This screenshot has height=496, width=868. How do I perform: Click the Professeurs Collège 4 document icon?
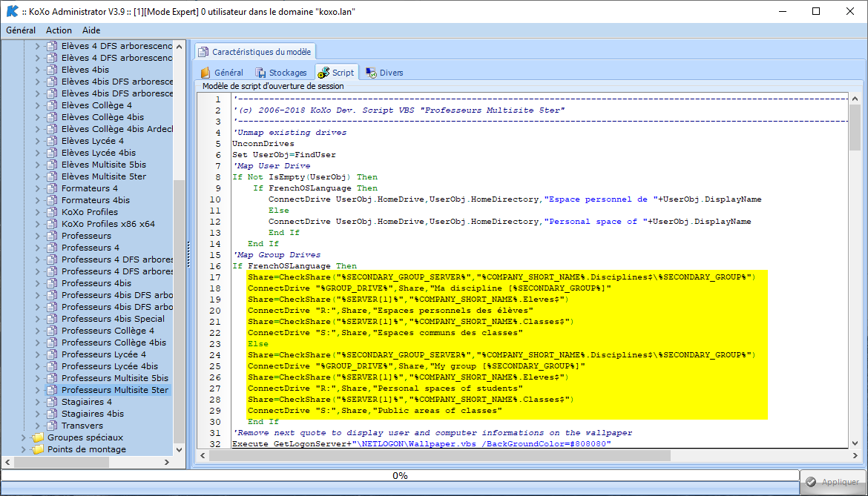(52, 331)
